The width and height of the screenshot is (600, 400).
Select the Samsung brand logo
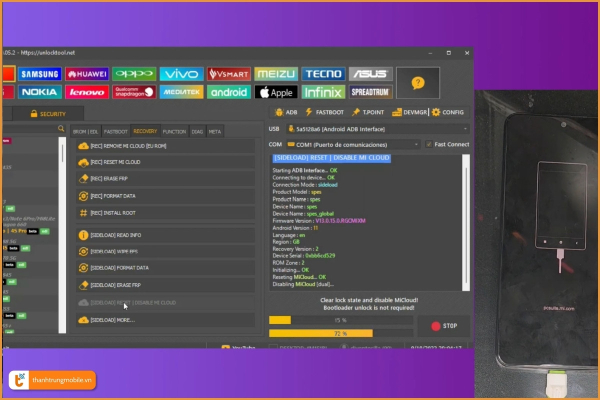point(41,74)
